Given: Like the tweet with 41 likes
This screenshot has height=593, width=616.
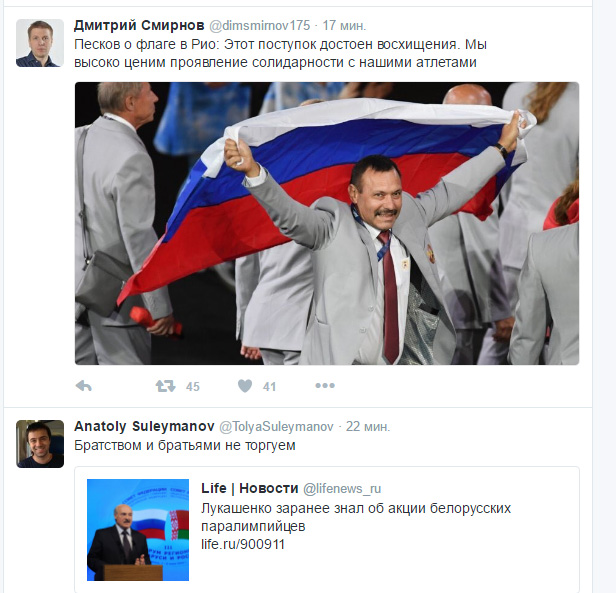Looking at the screenshot, I should tap(245, 386).
